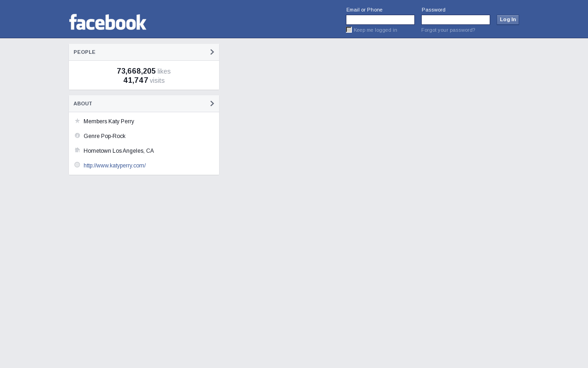Expand the About section chevron
The height and width of the screenshot is (368, 588).
click(x=212, y=103)
